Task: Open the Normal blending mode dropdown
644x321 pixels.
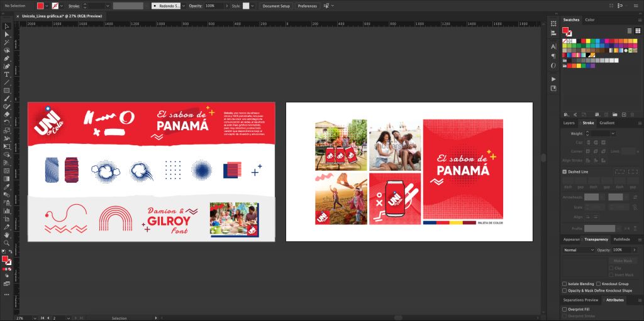Action: pyautogui.click(x=579, y=249)
